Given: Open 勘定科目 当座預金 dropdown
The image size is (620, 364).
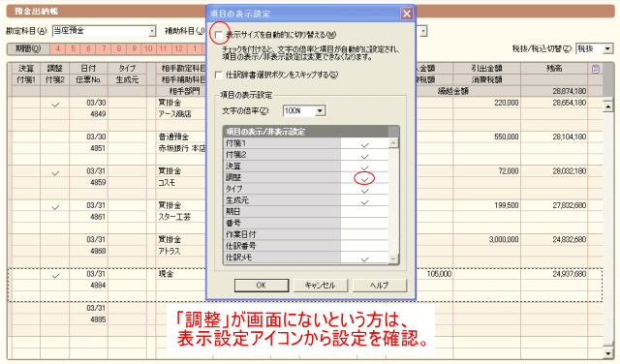Looking at the screenshot, I should coord(152,31).
